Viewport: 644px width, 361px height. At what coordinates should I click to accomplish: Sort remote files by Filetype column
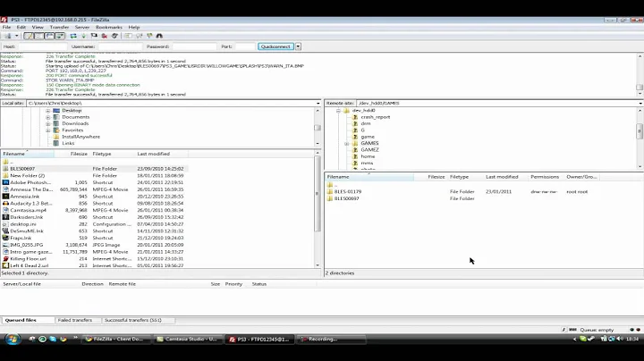click(465, 177)
